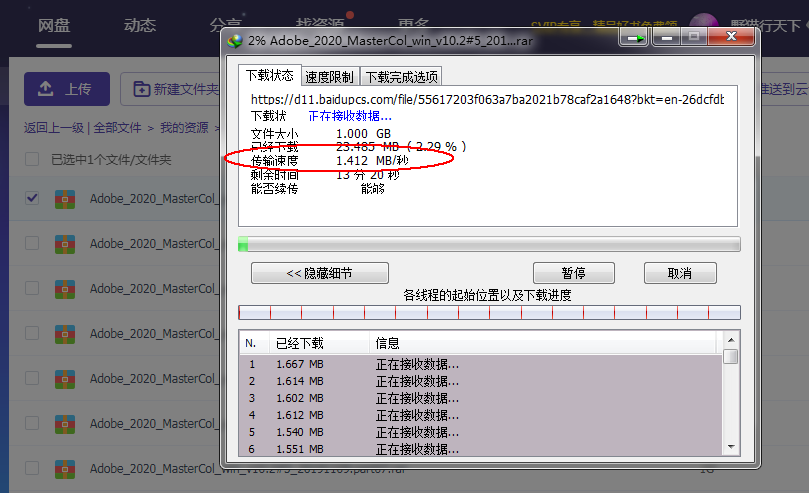The width and height of the screenshot is (809, 493).
Task: Click the rar icon of the fourth file row
Action: click(65, 334)
